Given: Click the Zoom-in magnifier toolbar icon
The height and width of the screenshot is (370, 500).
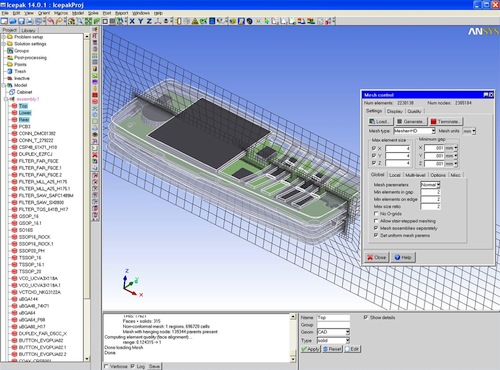Looking at the screenshot, I should (x=80, y=21).
